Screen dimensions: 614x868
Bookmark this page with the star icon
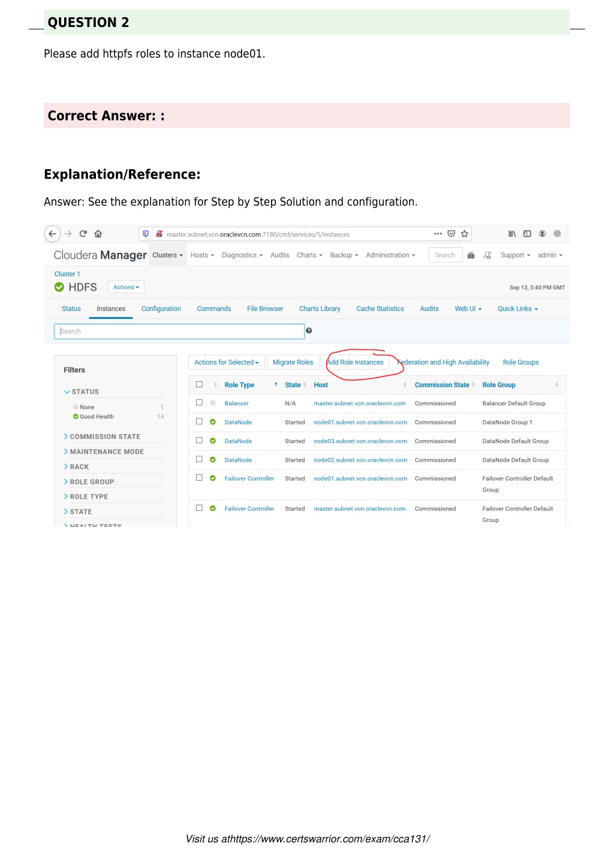(x=465, y=234)
